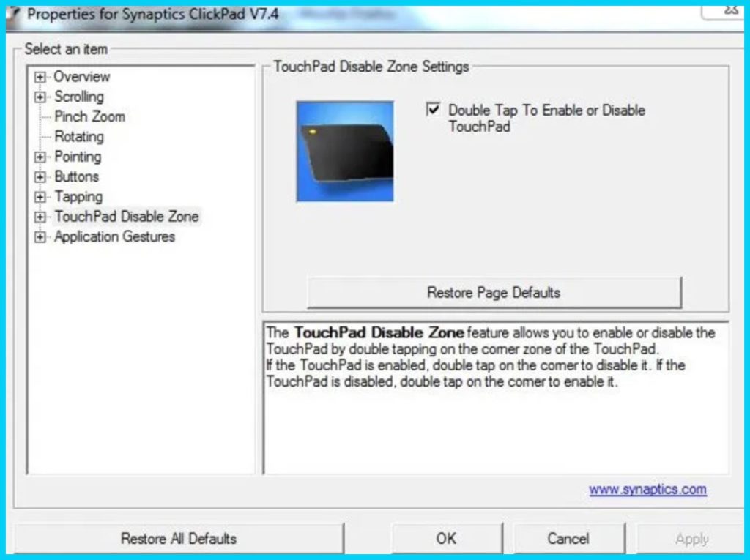Select Buttons in the item tree
The image size is (750, 560).
pos(76,176)
